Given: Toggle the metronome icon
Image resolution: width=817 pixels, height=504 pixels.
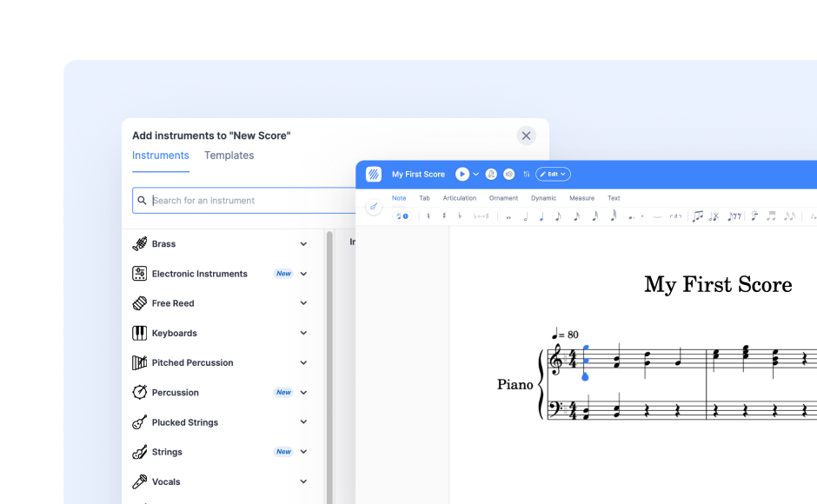Looking at the screenshot, I should point(491,174).
